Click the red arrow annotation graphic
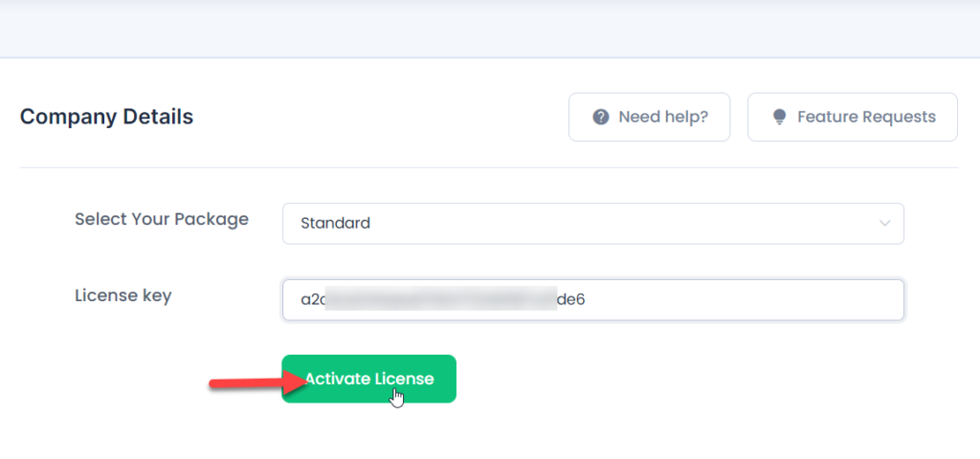980x459 pixels. tap(258, 381)
